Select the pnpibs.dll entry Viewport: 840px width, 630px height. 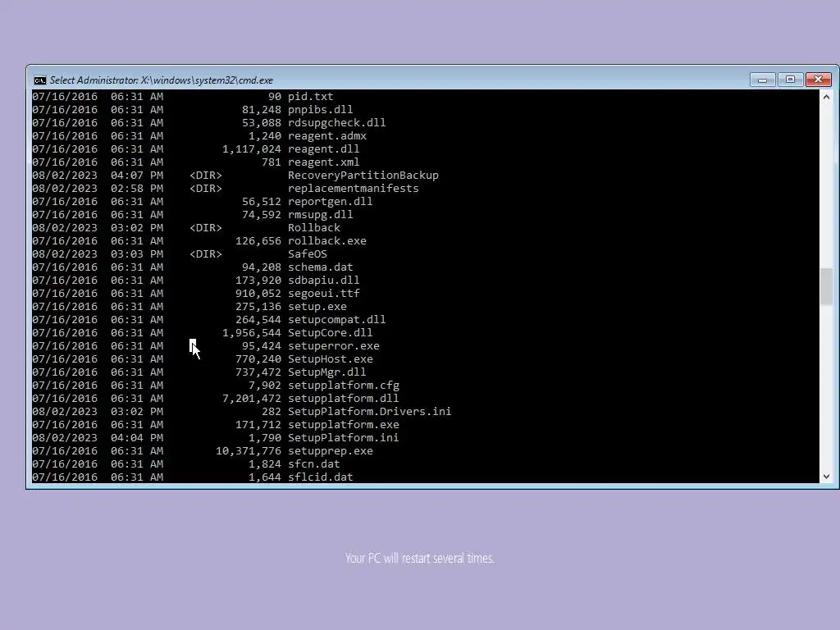point(321,109)
